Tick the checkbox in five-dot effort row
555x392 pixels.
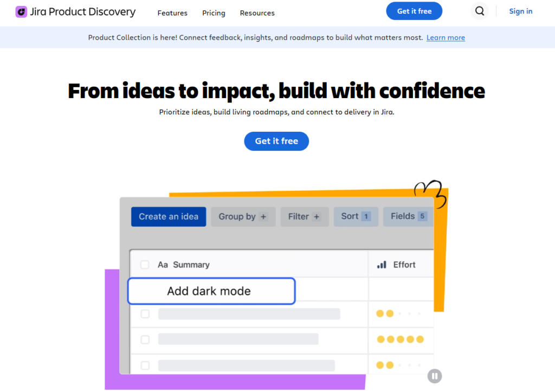click(145, 339)
